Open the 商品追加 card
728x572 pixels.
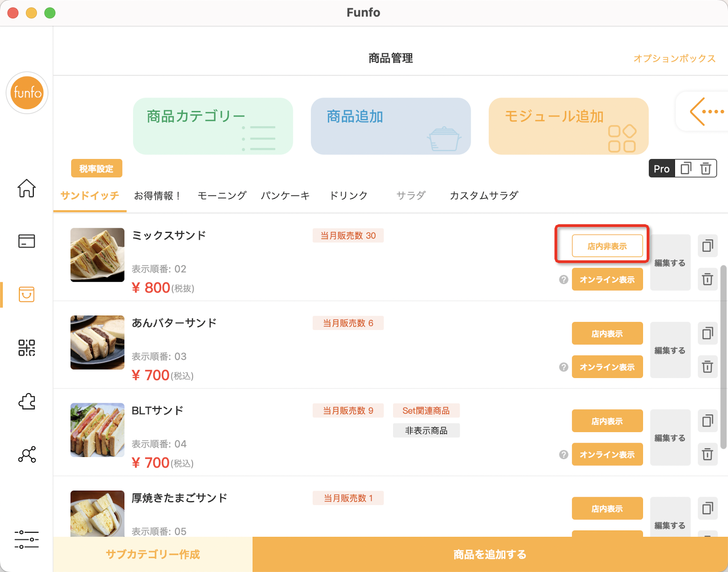(x=391, y=126)
